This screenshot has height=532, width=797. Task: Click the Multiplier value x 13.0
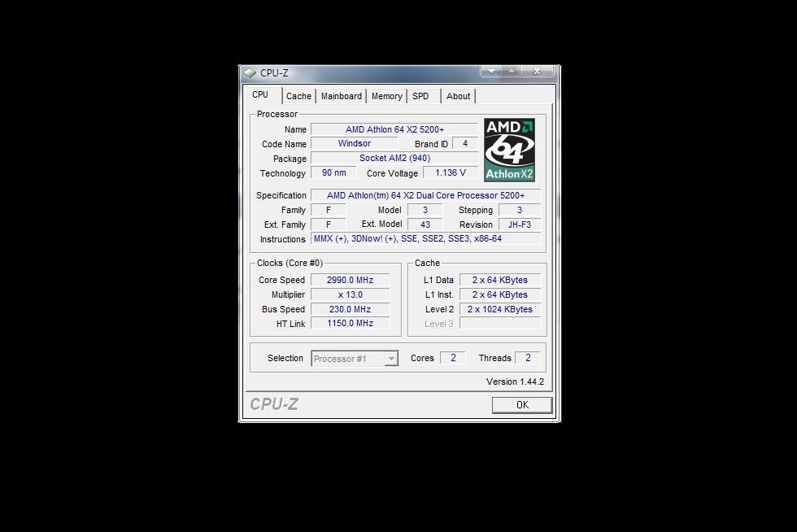pos(351,294)
